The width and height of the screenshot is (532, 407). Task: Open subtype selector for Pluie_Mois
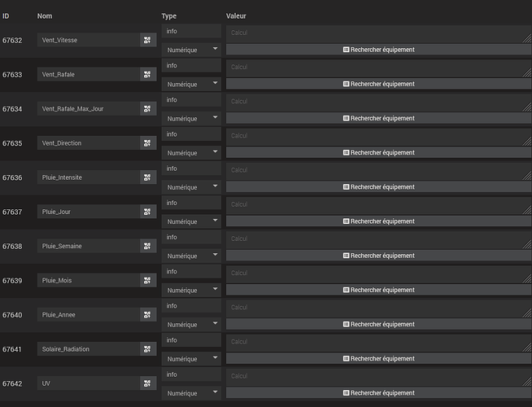point(191,290)
